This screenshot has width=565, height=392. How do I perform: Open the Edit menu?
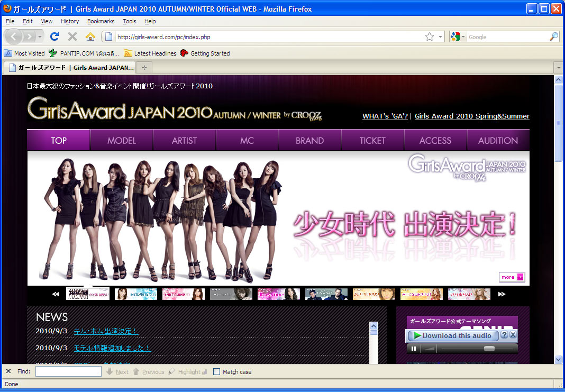point(28,21)
